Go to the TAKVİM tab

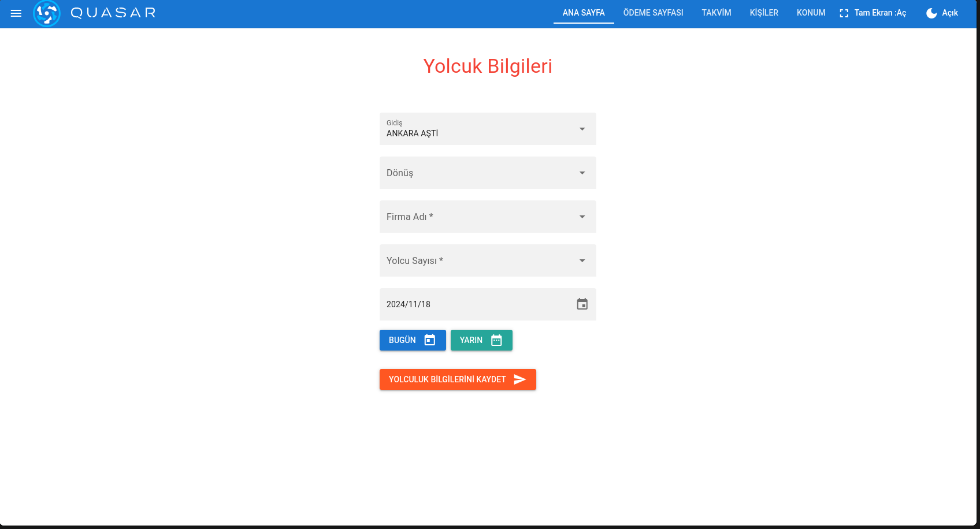[x=717, y=13]
